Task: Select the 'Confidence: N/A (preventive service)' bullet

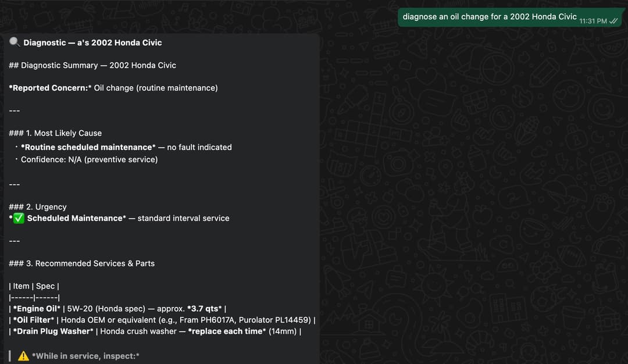Action: point(88,159)
